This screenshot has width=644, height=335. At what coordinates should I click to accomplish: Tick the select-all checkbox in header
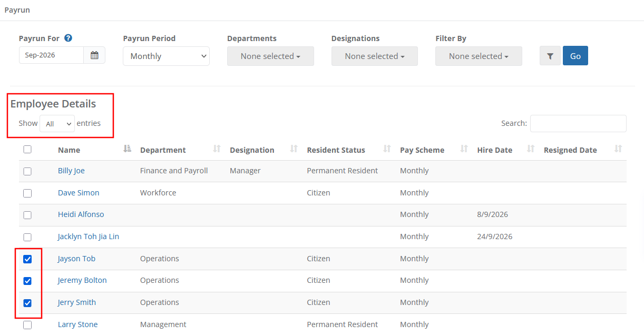click(x=27, y=150)
